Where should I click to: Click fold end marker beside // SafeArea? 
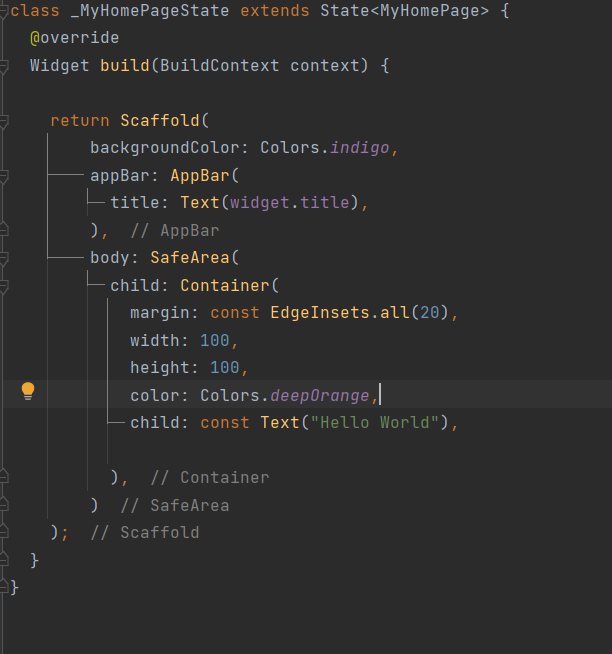(x=3, y=505)
